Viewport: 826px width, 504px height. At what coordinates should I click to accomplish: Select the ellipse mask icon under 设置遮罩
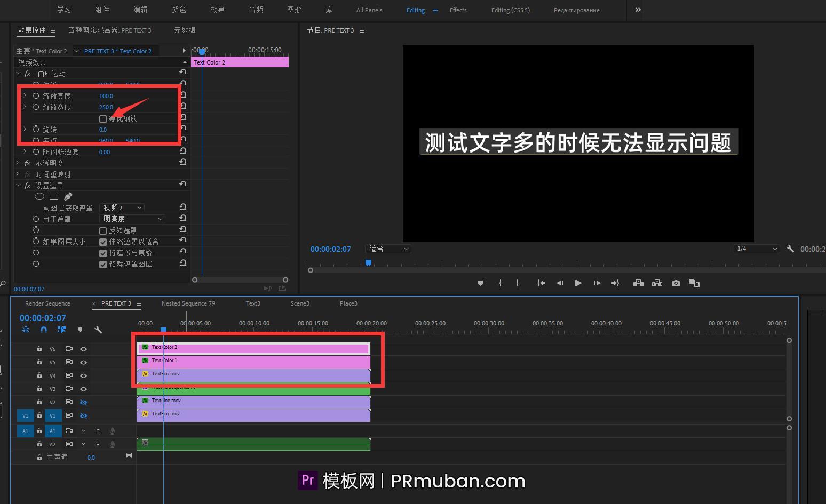tap(39, 196)
